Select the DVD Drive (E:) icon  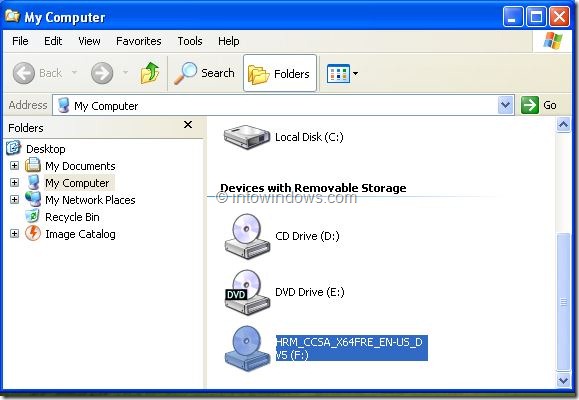tap(247, 293)
